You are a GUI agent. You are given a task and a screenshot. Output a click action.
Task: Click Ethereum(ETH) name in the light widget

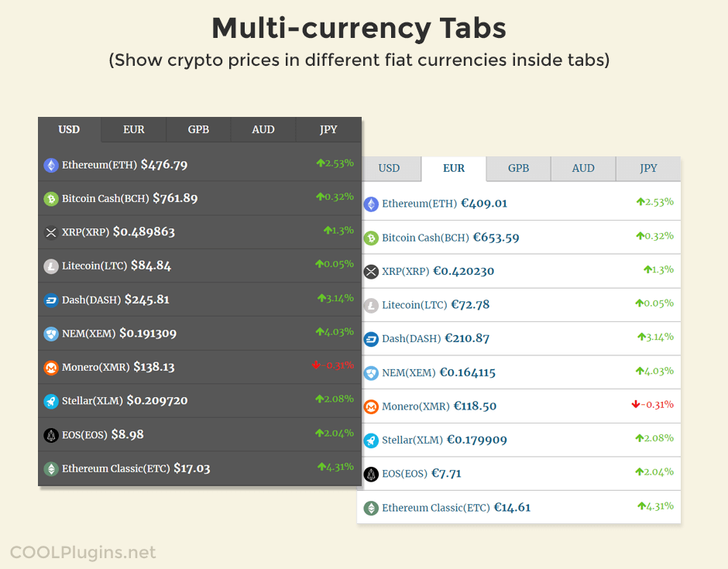[419, 204]
